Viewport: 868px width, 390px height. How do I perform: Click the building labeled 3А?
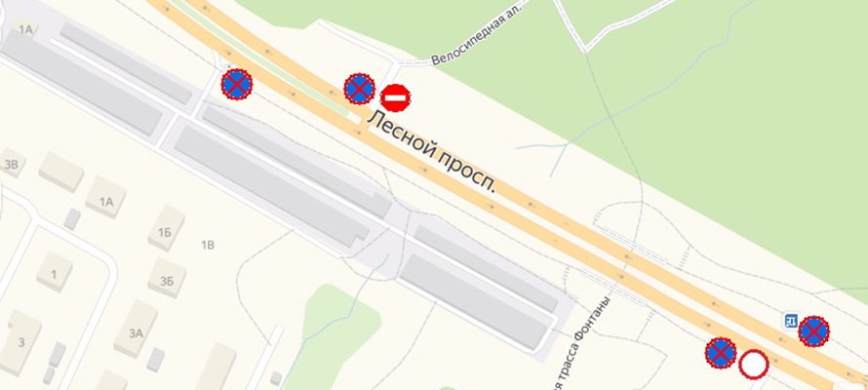(136, 330)
